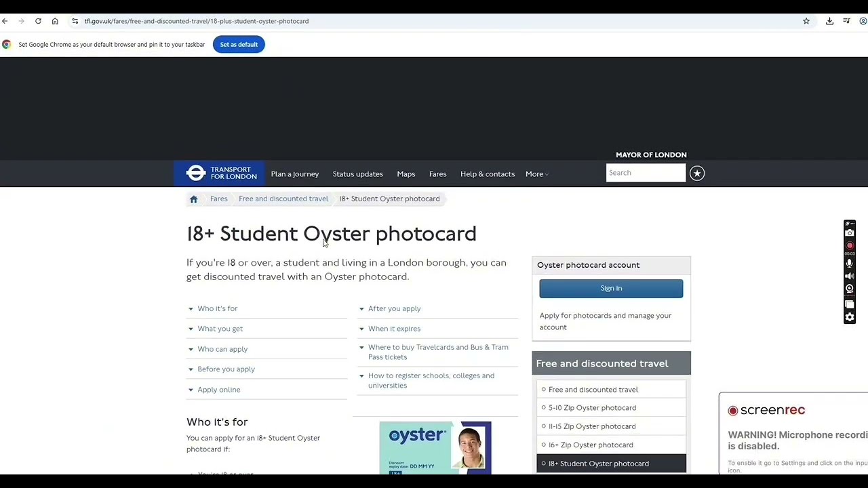Open 5-10 Zip Oyster photocard link
Image resolution: width=868 pixels, height=488 pixels.
[592, 408]
